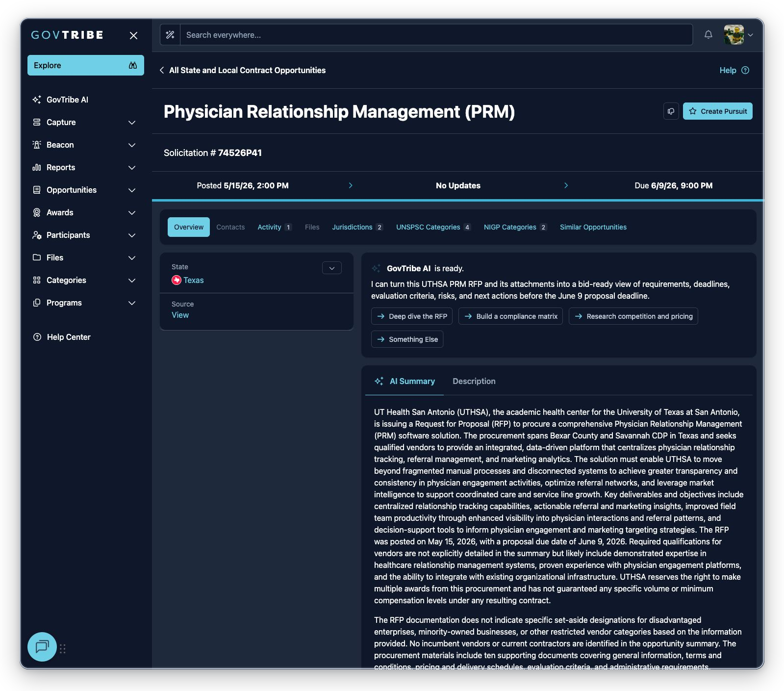Click the drag handle dots beside chat

[63, 649]
